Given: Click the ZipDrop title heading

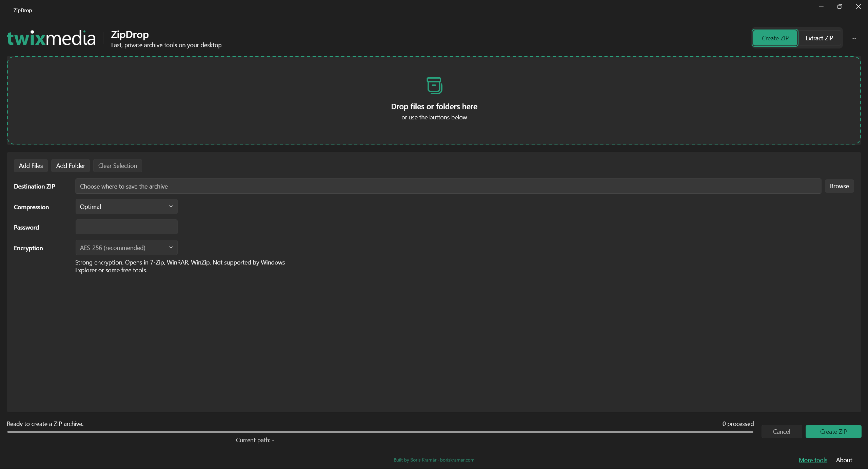Looking at the screenshot, I should tap(130, 35).
